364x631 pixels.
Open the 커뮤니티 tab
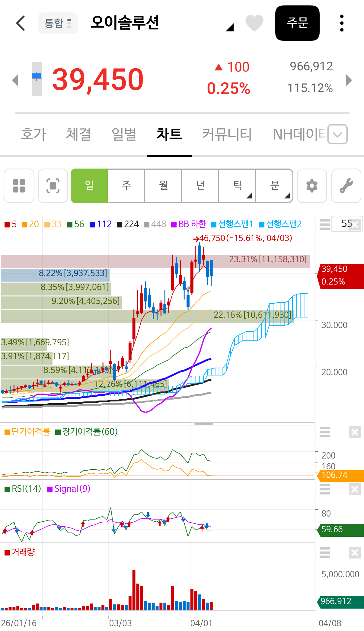[x=227, y=134]
